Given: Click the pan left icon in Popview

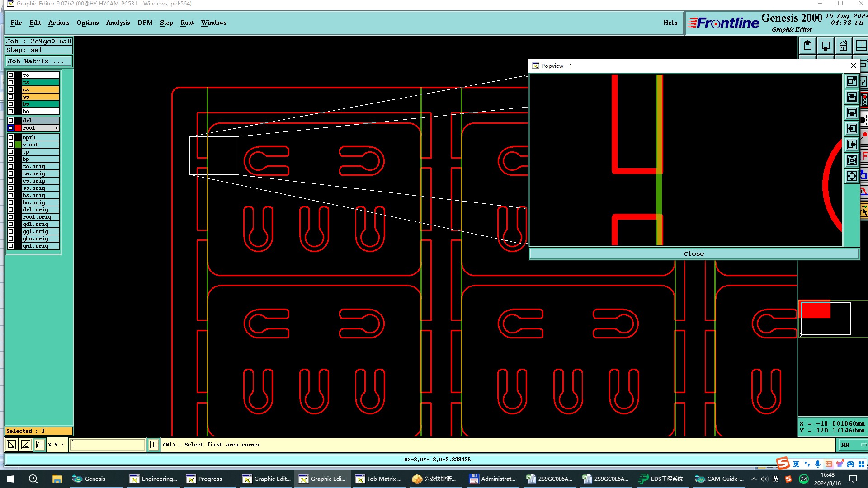Looking at the screenshot, I should coord(852,129).
